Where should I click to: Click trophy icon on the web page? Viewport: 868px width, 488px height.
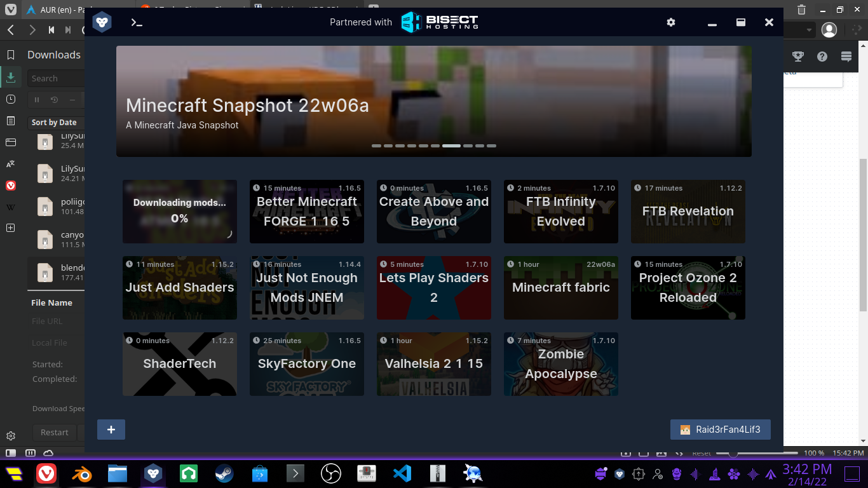(x=798, y=57)
